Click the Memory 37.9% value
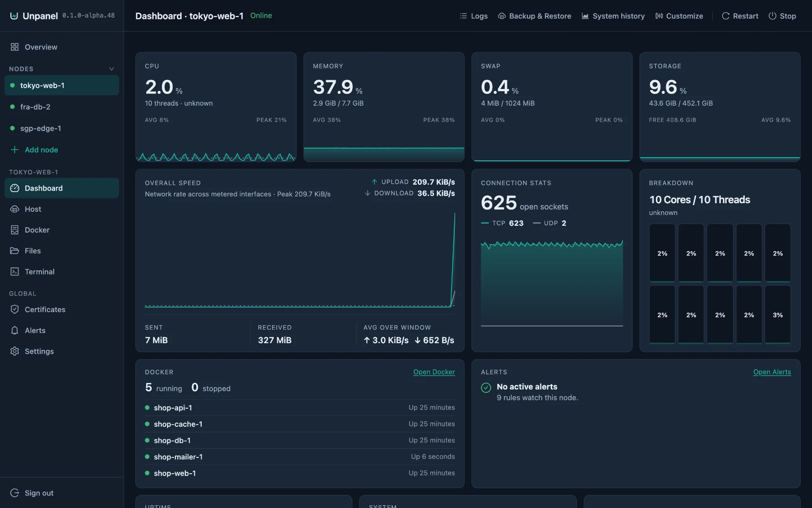Screen dimensions: 812x508 point(337,87)
